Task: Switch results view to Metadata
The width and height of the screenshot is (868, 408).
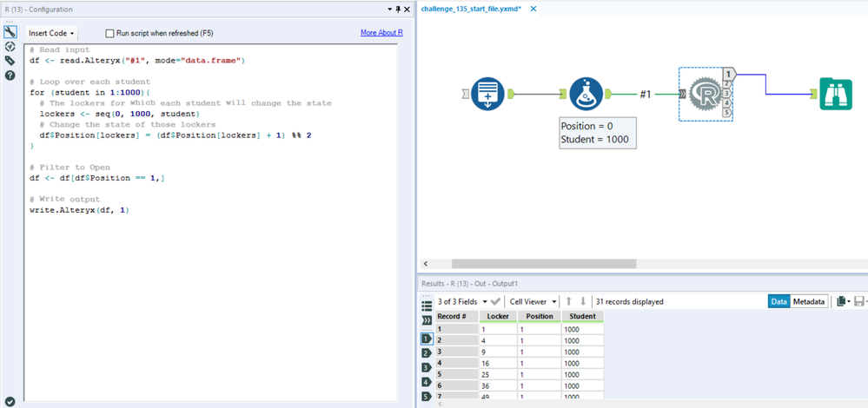Action: click(808, 301)
